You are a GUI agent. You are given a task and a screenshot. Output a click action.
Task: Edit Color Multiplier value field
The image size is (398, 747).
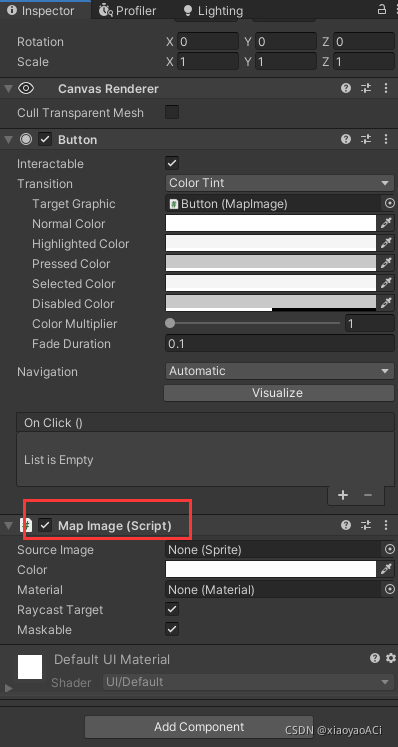pyautogui.click(x=369, y=324)
